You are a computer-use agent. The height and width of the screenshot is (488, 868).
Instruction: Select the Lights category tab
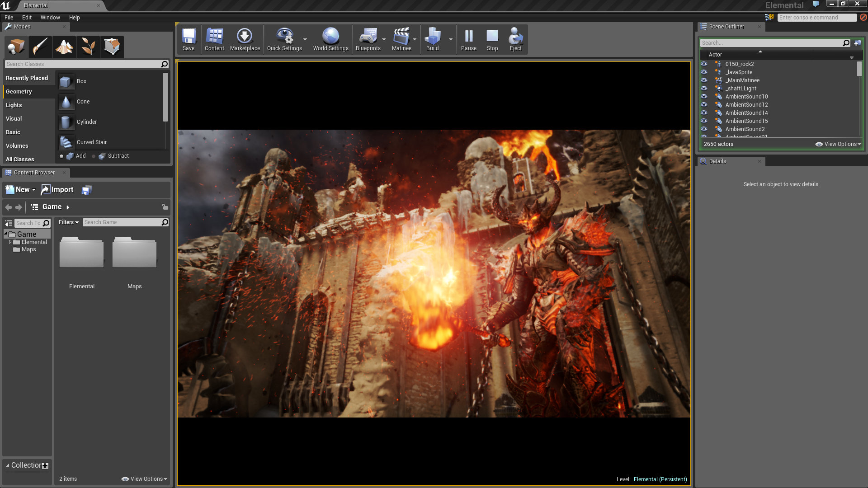14,105
